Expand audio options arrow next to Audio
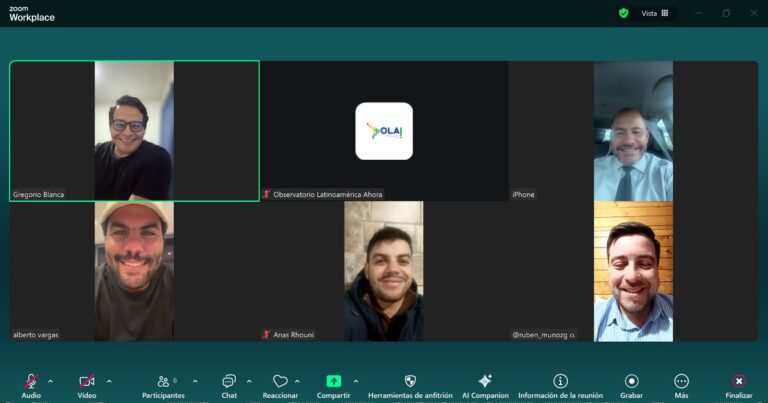Screen dimensions: 768x403 [x=50, y=381]
